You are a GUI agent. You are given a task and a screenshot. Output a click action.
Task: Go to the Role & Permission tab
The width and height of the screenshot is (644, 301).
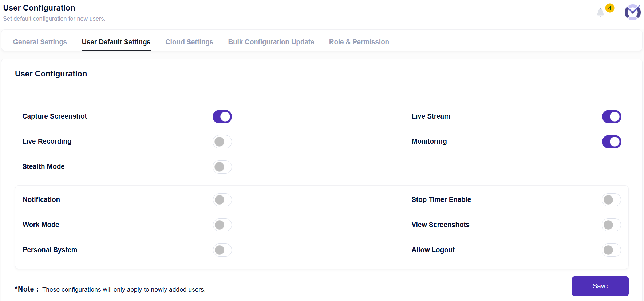(359, 42)
